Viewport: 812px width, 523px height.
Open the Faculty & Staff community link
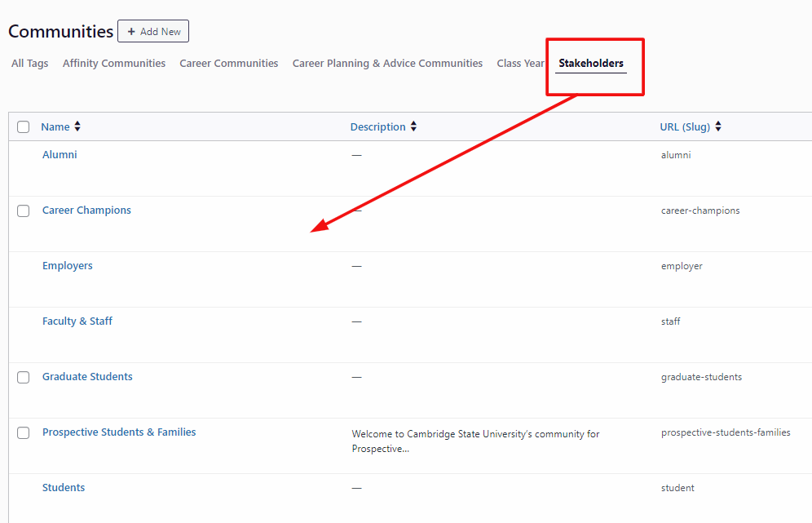[x=77, y=321]
